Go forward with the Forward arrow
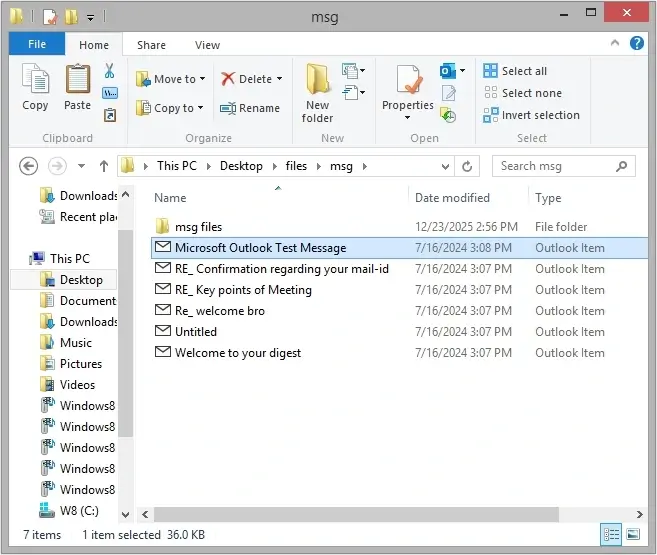 57,166
